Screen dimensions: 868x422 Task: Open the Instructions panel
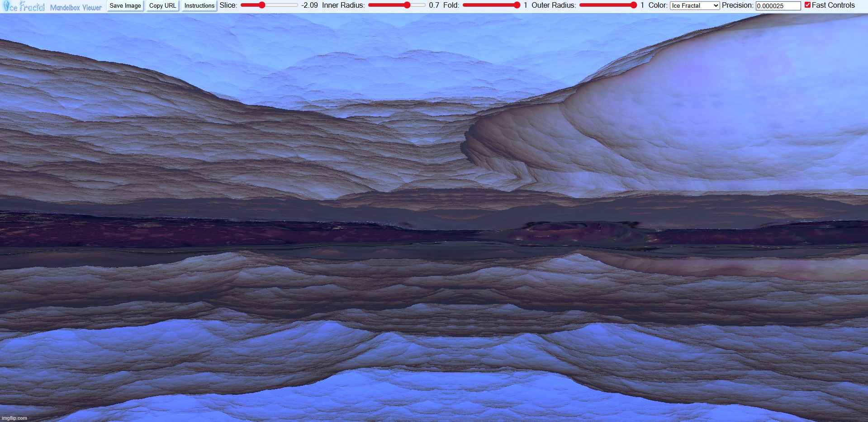[199, 6]
